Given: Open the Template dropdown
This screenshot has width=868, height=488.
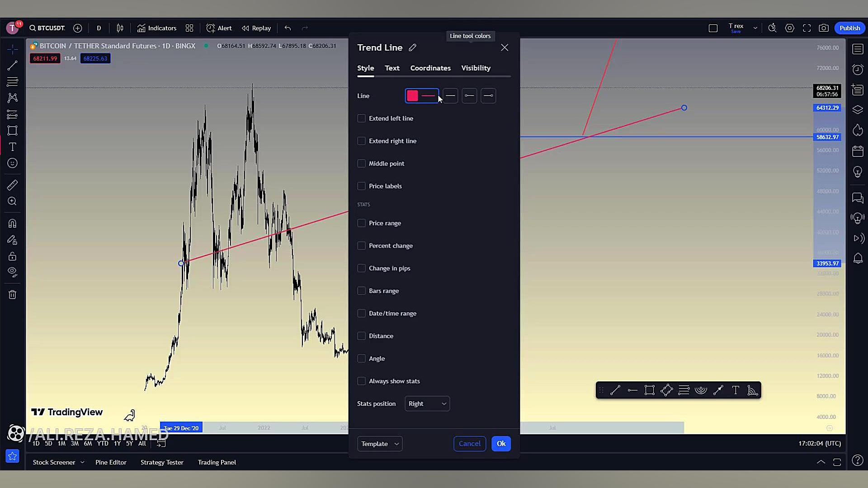Looking at the screenshot, I should [380, 444].
